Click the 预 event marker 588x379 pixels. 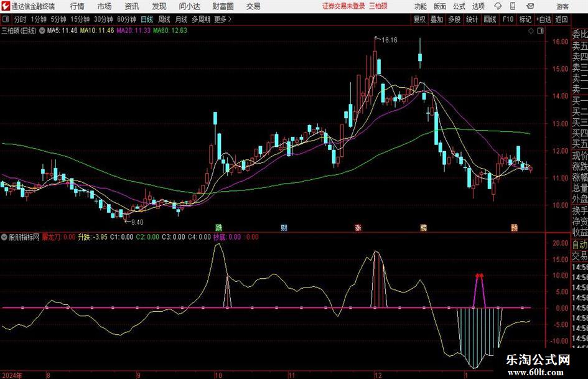pos(514,227)
